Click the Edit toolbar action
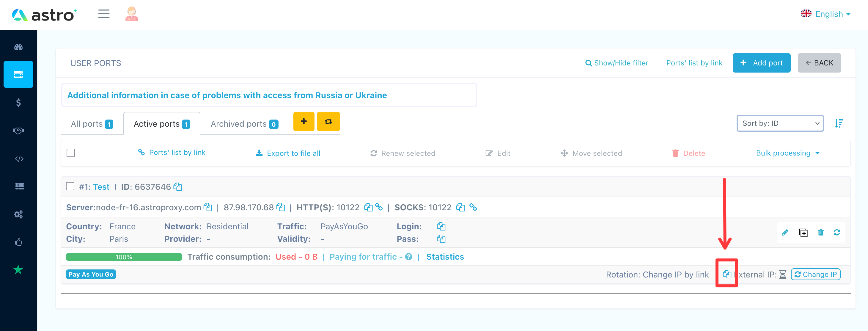The image size is (868, 331). [x=498, y=153]
